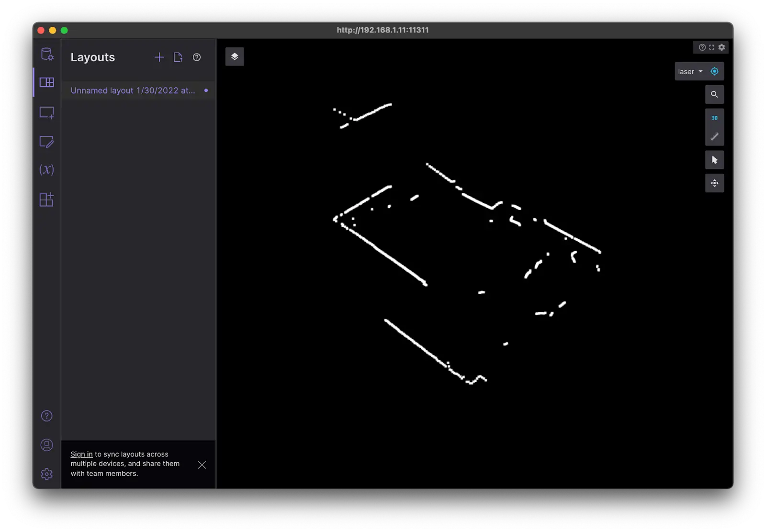
Task: Toggle the 3D camera view mode
Action: click(714, 118)
